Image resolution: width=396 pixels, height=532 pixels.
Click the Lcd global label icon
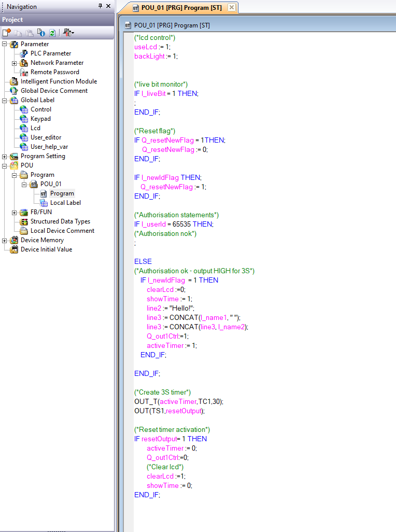pyautogui.click(x=24, y=128)
